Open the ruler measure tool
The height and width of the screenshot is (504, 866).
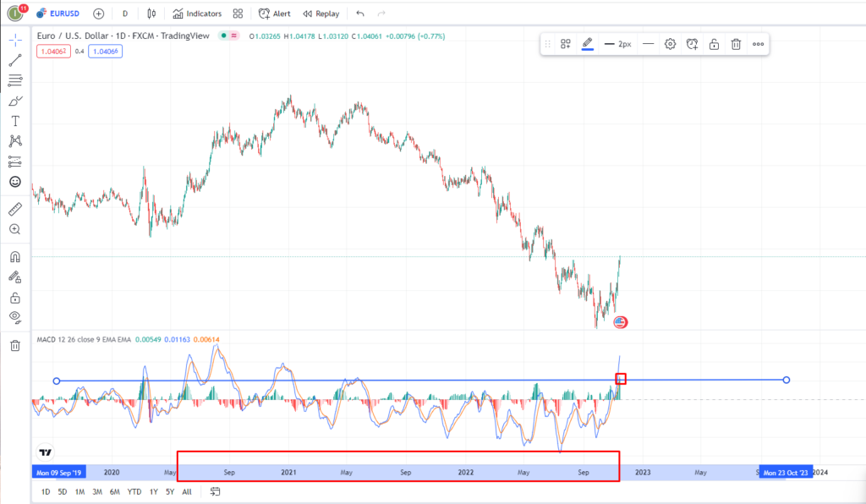pyautogui.click(x=15, y=208)
